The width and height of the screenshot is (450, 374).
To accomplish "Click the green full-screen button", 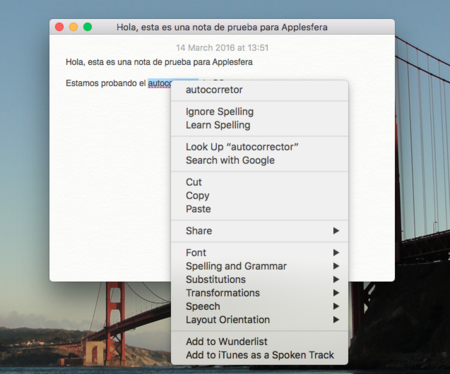I will coord(88,27).
